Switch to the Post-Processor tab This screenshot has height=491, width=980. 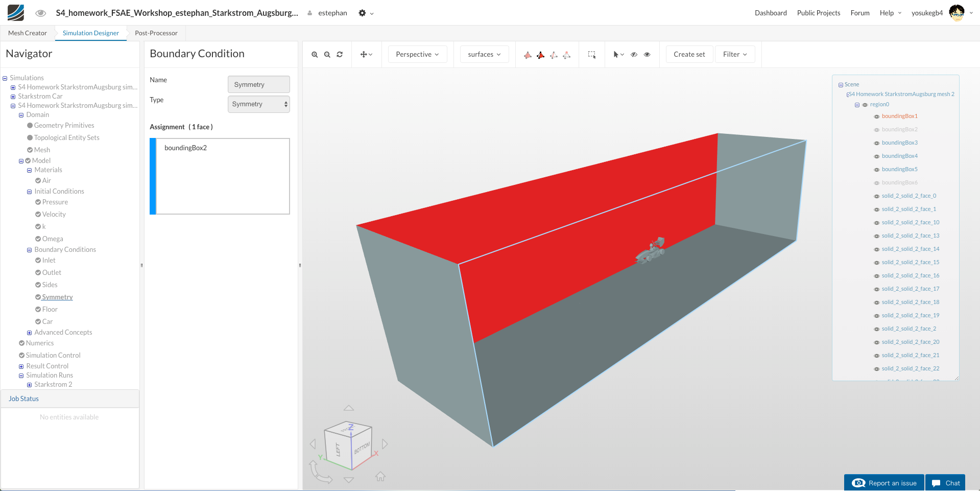[156, 33]
